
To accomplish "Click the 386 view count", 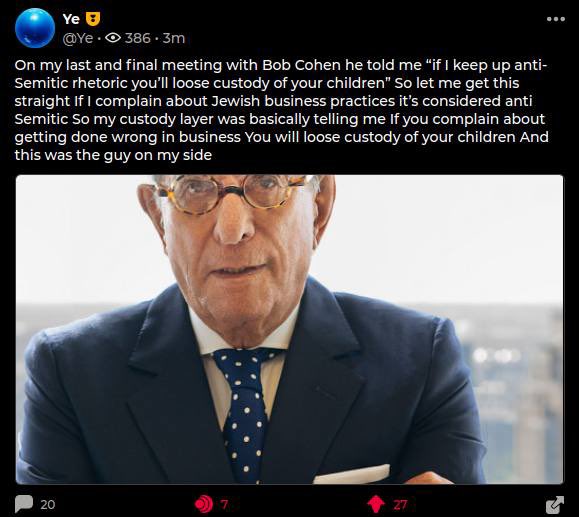I will [x=138, y=38].
